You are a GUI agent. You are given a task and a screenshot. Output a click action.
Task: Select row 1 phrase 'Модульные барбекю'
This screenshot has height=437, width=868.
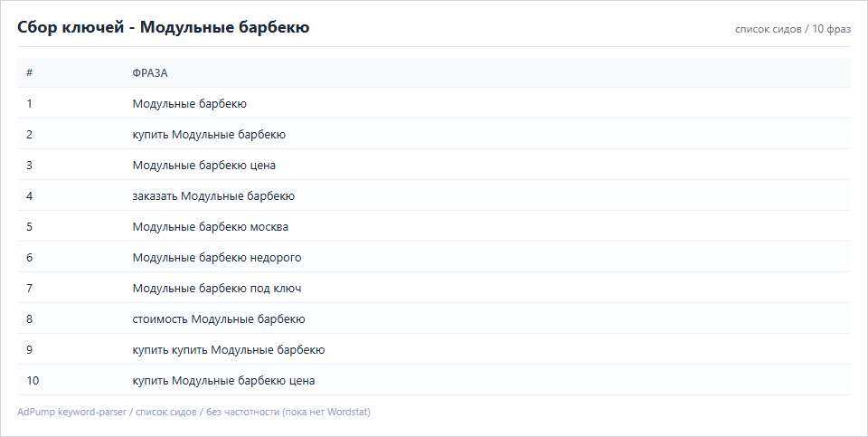pos(189,103)
